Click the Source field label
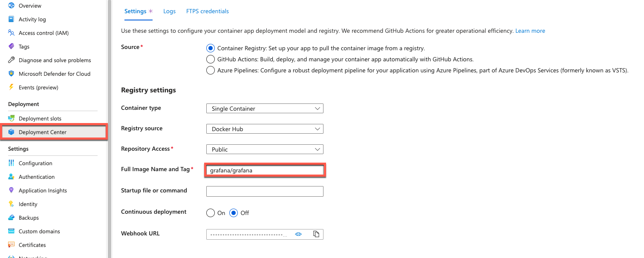This screenshot has height=258, width=644. [130, 47]
